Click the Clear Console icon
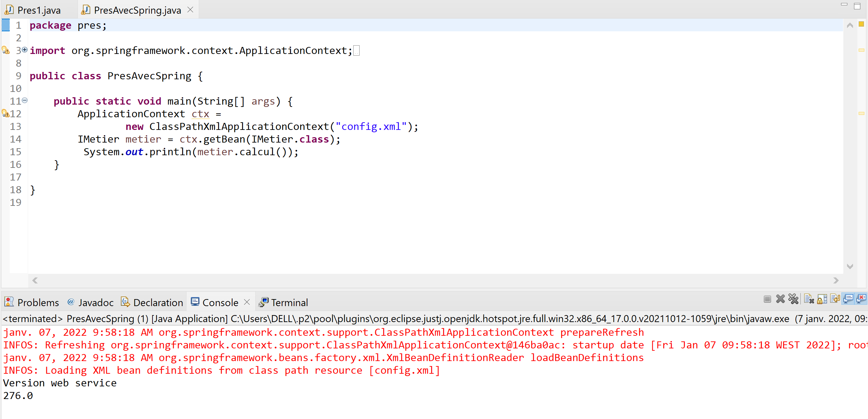868x419 pixels. pyautogui.click(x=809, y=299)
